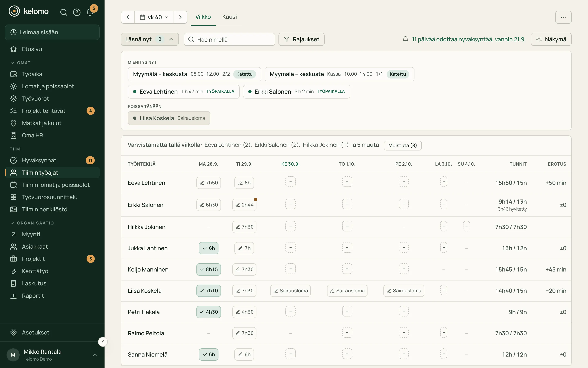
Task: Open Työaika in sidebar
Action: 52,74
